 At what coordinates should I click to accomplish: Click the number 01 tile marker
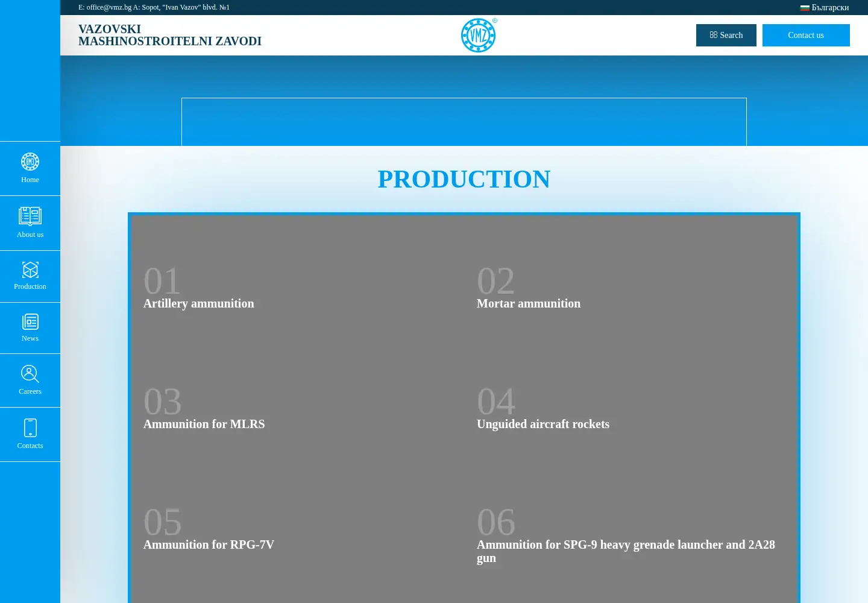[163, 281]
